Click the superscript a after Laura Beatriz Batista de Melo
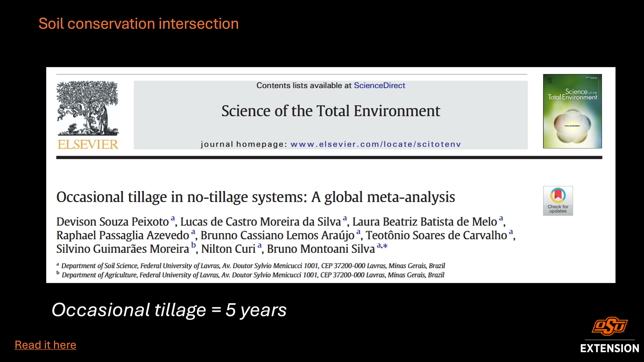 (501, 219)
